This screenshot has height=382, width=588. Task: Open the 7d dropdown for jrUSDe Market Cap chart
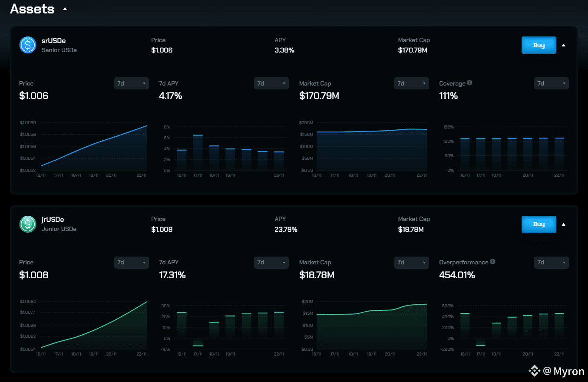pyautogui.click(x=412, y=263)
